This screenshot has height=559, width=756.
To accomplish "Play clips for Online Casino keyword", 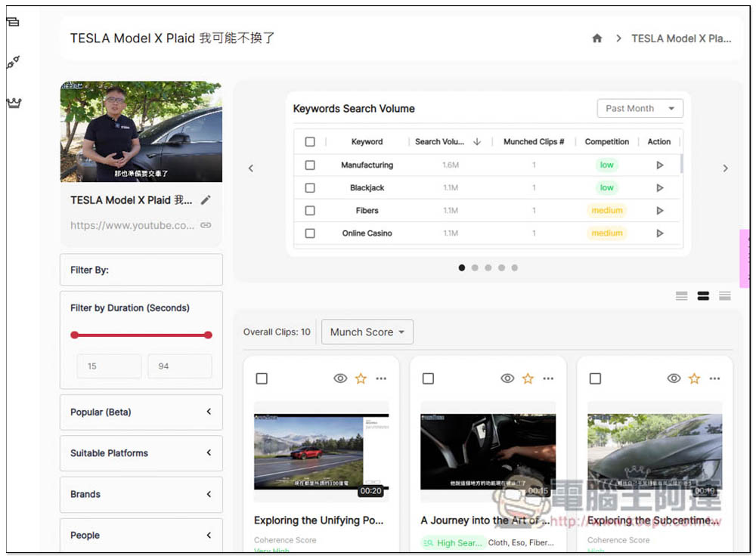I will coord(659,233).
